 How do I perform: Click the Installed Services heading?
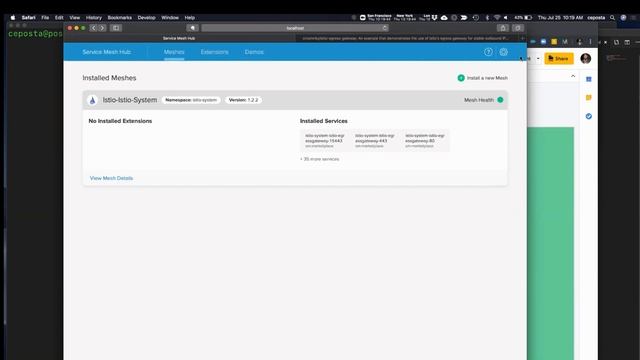pyautogui.click(x=324, y=121)
